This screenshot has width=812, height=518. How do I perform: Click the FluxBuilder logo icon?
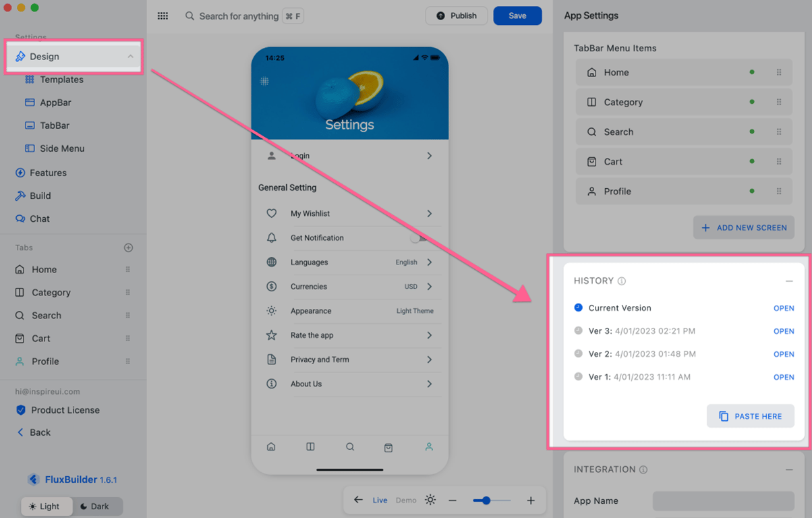pos(33,480)
